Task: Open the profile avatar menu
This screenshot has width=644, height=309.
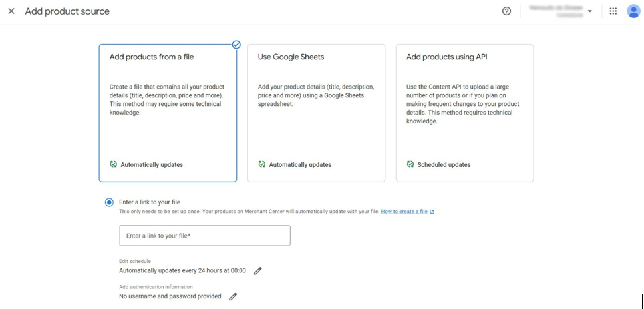Action: [633, 11]
